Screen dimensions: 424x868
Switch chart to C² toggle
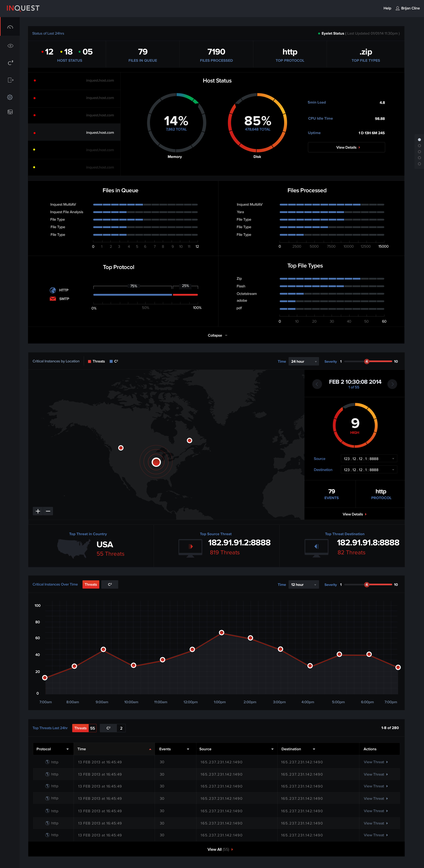[110, 584]
